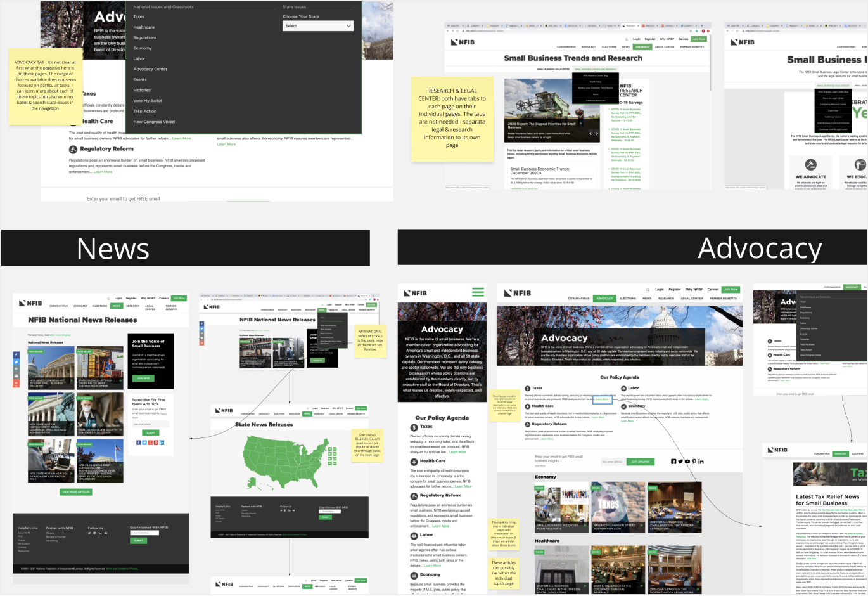Click Regulatory Reform icon in large Advocacy menu screenshot
The image size is (868, 596).
coord(73,149)
